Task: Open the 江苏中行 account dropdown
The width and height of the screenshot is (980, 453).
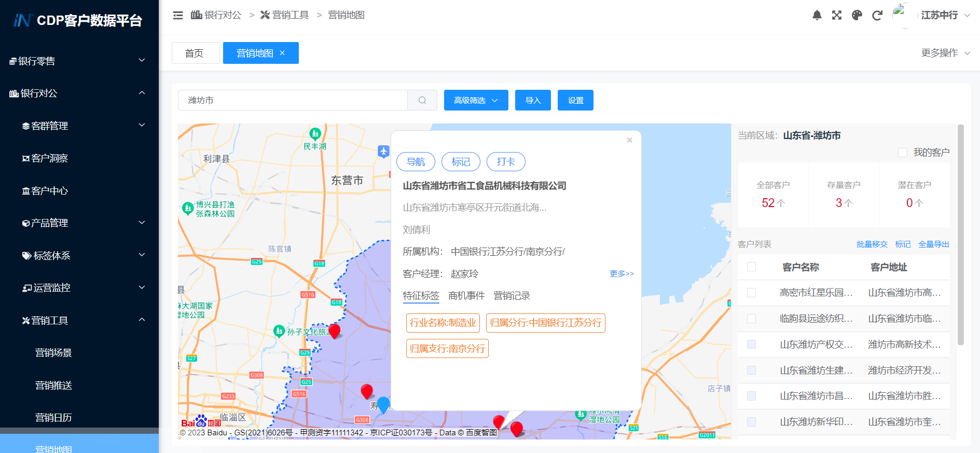Action: tap(945, 15)
